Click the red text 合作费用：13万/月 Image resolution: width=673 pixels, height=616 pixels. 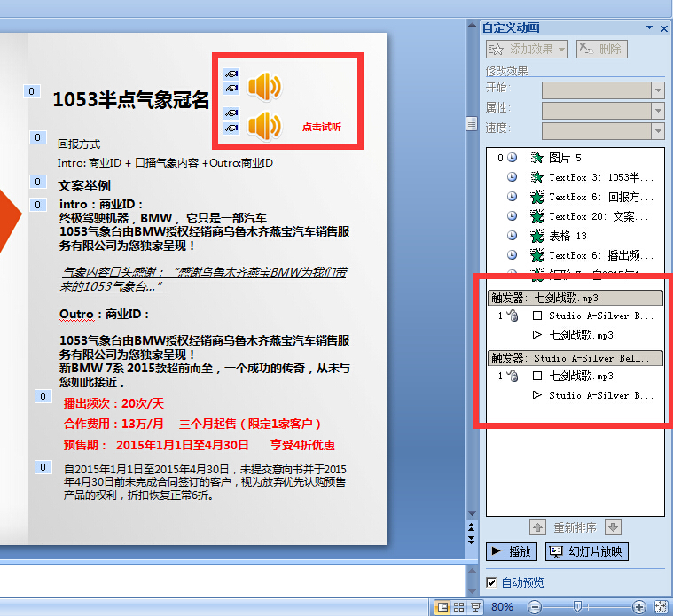point(113,424)
